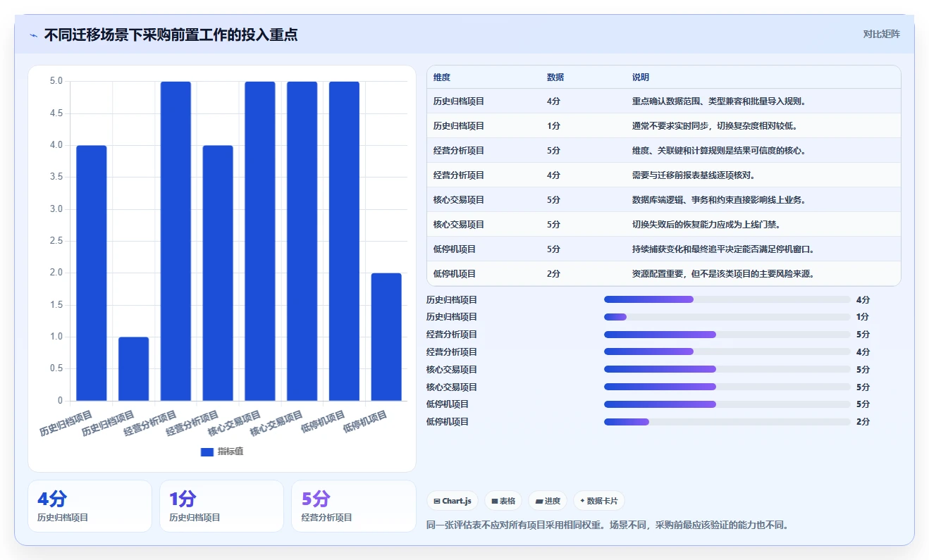The image size is (929, 560).
Task: Click the 对比矩阵 label in the header
Action: pyautogui.click(x=881, y=34)
